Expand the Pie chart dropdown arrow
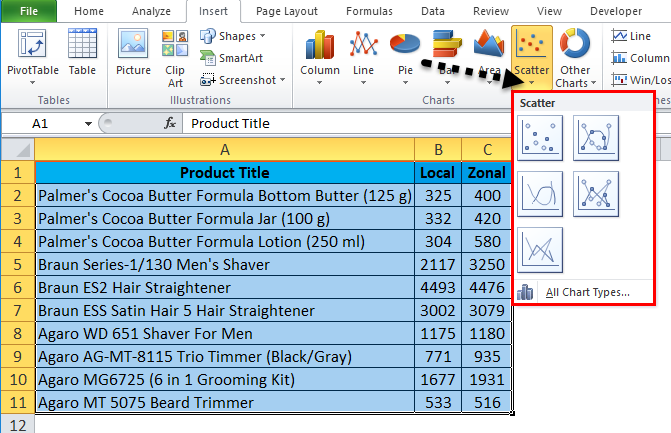Viewport: 671px width, 433px height. pos(405,82)
